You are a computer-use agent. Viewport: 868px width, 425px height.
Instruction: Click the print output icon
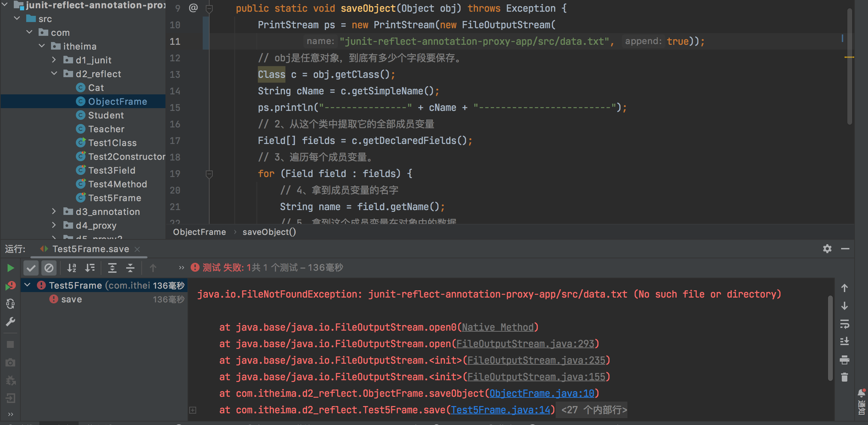pos(844,360)
